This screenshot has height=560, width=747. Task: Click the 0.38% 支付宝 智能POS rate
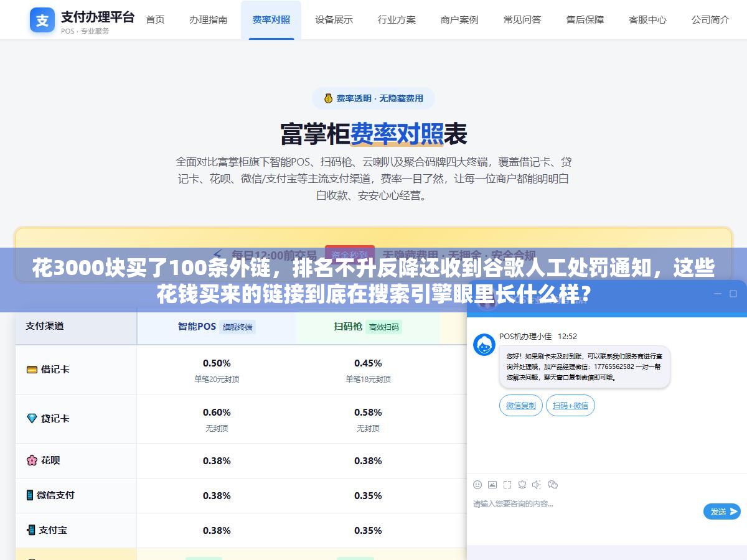[217, 530]
